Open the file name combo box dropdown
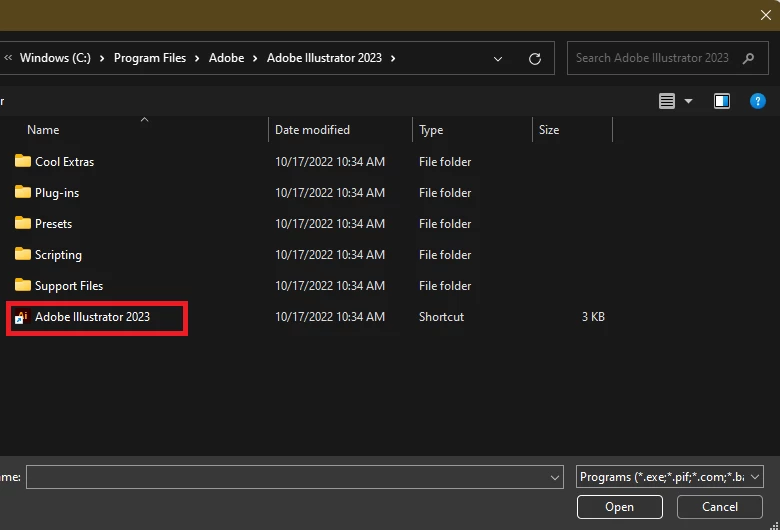Viewport: 780px width, 530px height. point(555,477)
